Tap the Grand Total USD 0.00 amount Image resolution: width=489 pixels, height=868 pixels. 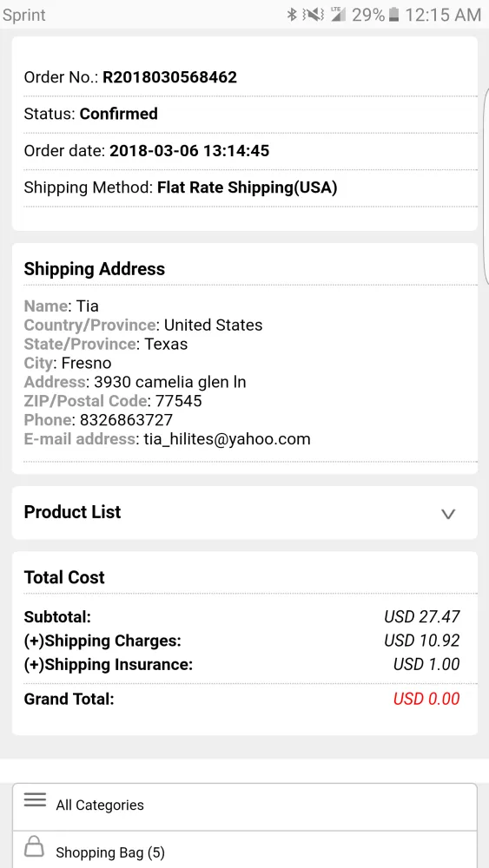[x=426, y=699]
